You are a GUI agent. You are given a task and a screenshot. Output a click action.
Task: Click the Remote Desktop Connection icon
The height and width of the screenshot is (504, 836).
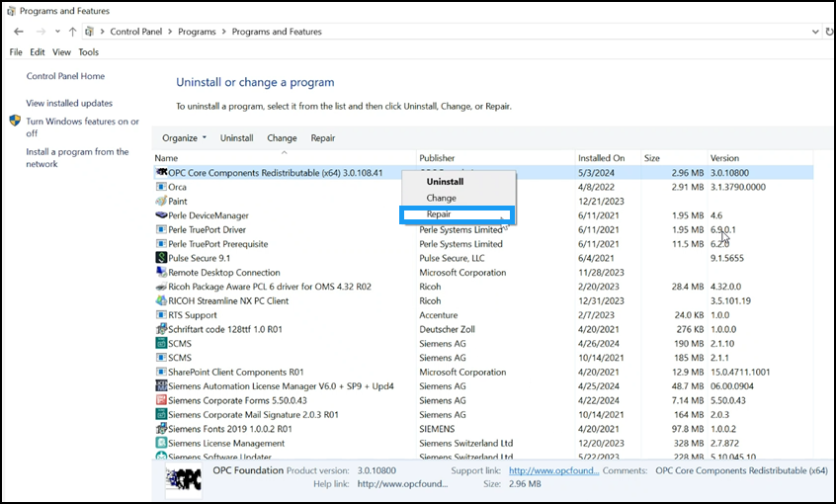[x=161, y=273]
